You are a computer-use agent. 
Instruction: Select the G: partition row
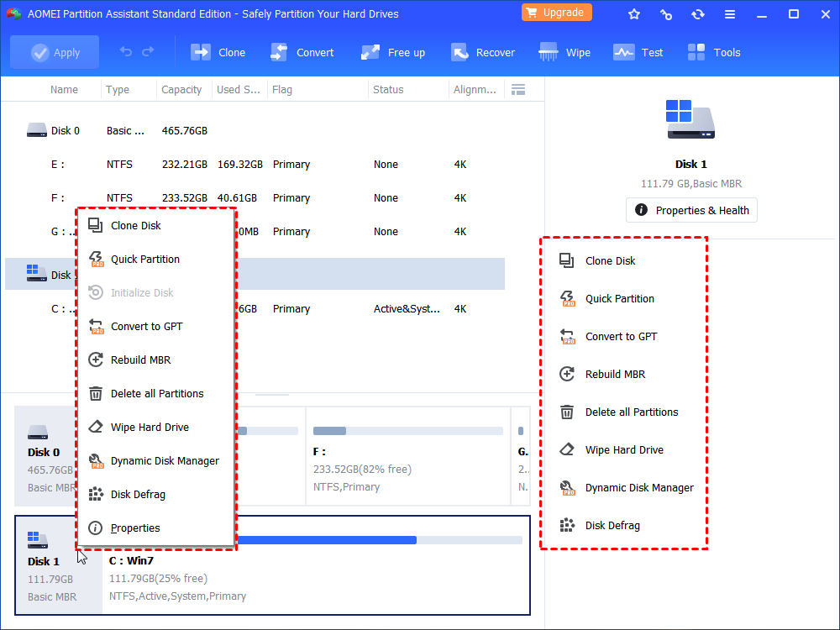coord(255,232)
